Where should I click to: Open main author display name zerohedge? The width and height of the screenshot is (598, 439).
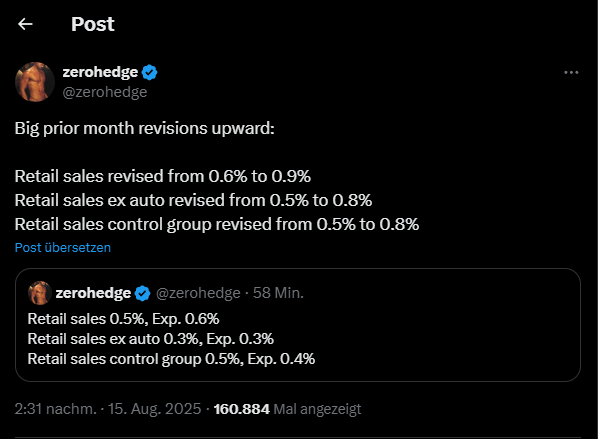(x=100, y=72)
